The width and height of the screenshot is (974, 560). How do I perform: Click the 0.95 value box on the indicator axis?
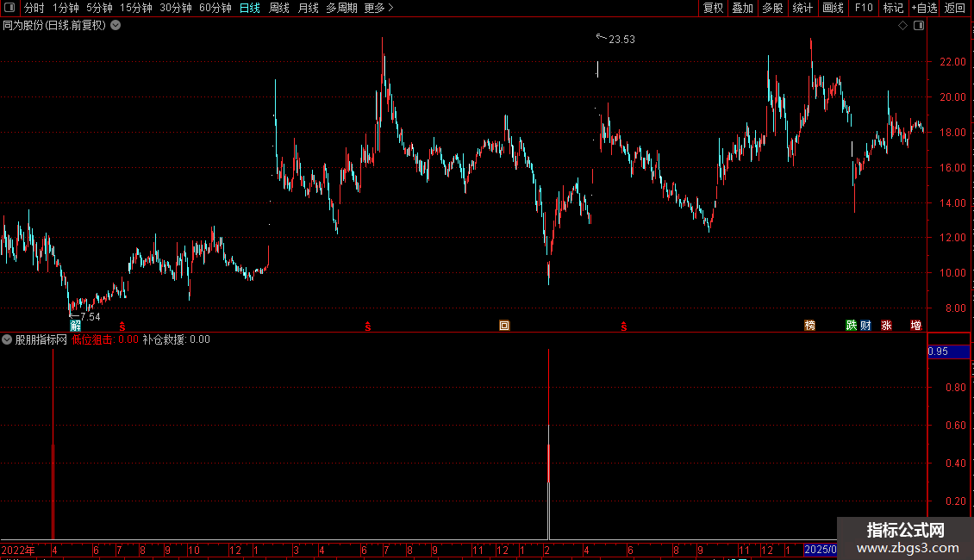pyautogui.click(x=948, y=352)
